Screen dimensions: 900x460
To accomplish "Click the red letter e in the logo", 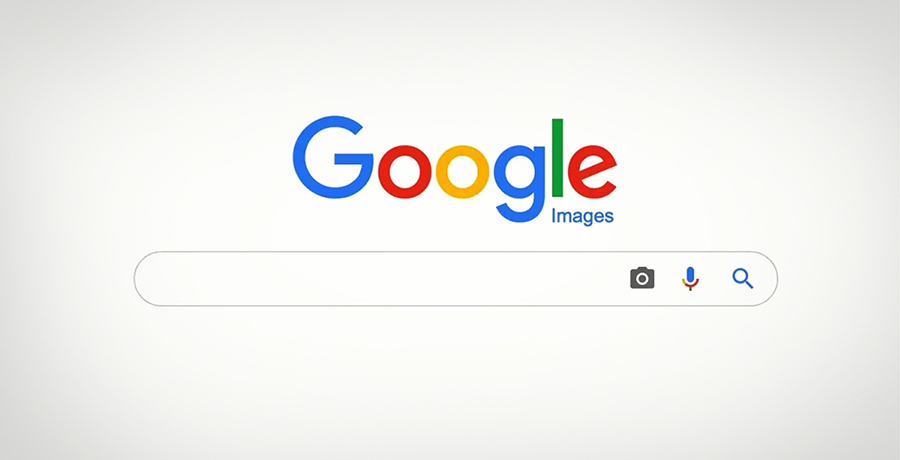I will [592, 172].
